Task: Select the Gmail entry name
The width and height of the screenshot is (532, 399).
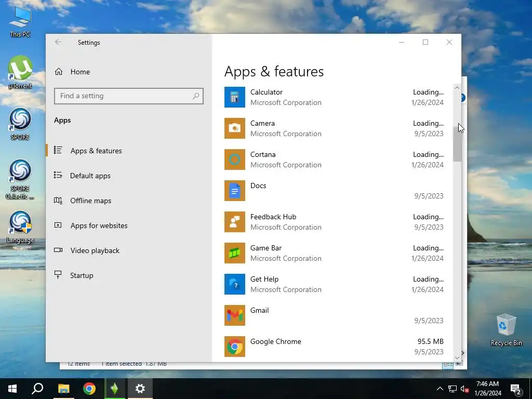Action: [x=260, y=311]
